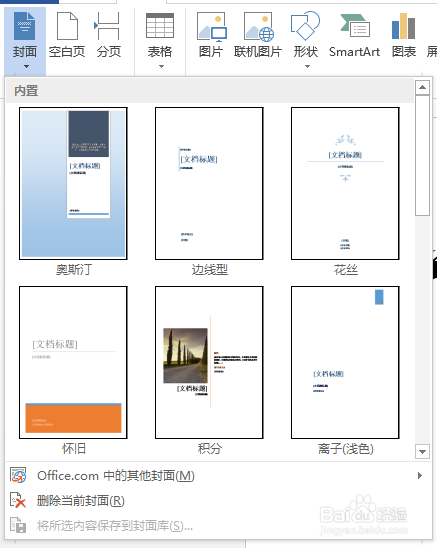This screenshot has height=548, width=437.
Task: Open the 封面 cover page gallery button
Action: click(25, 40)
